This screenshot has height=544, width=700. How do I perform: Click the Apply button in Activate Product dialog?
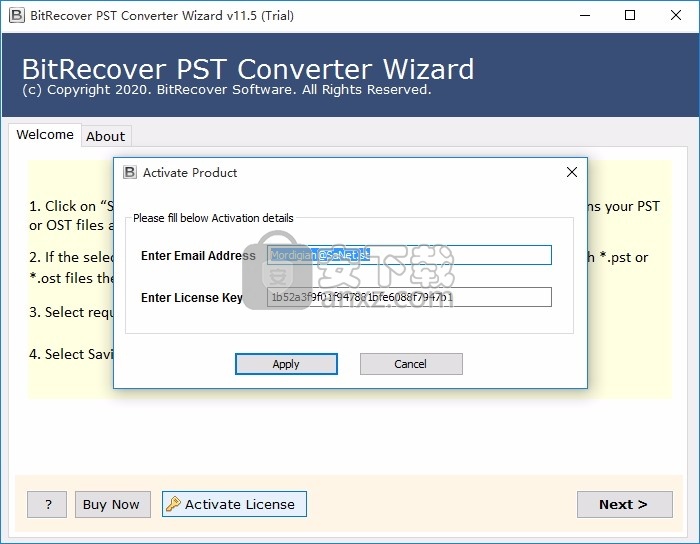click(286, 364)
